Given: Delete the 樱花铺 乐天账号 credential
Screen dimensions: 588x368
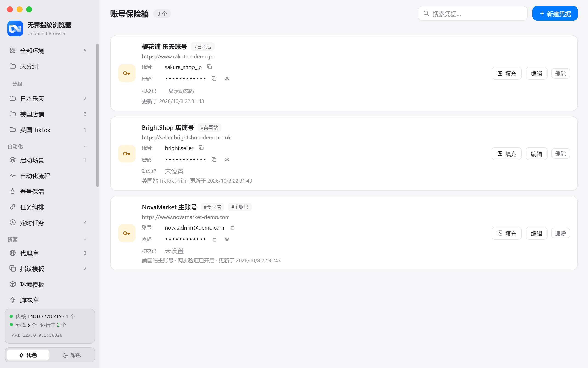Looking at the screenshot, I should [x=560, y=73].
